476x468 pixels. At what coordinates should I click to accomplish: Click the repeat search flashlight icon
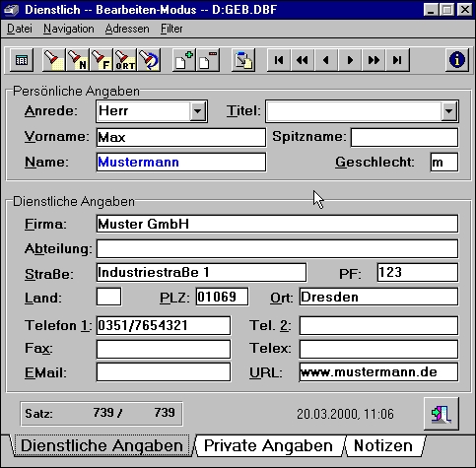click(149, 60)
